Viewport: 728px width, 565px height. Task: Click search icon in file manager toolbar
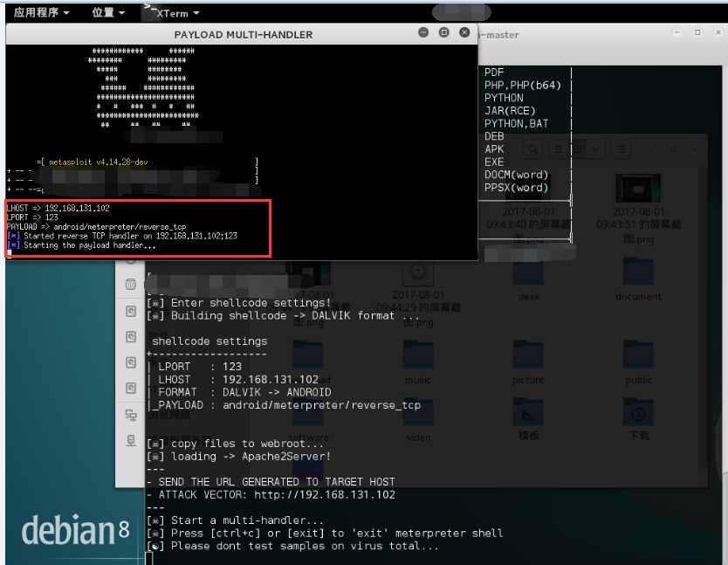pyautogui.click(x=533, y=149)
